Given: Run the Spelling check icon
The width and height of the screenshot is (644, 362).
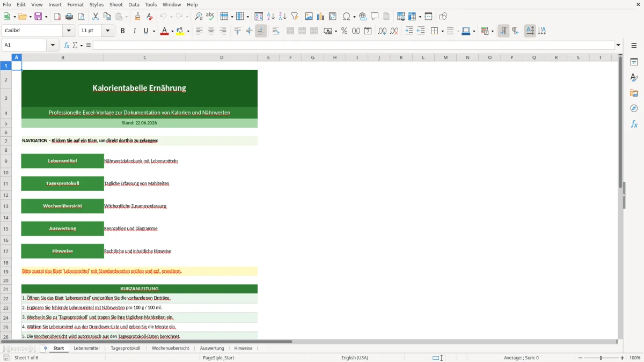Looking at the screenshot, I should [210, 17].
